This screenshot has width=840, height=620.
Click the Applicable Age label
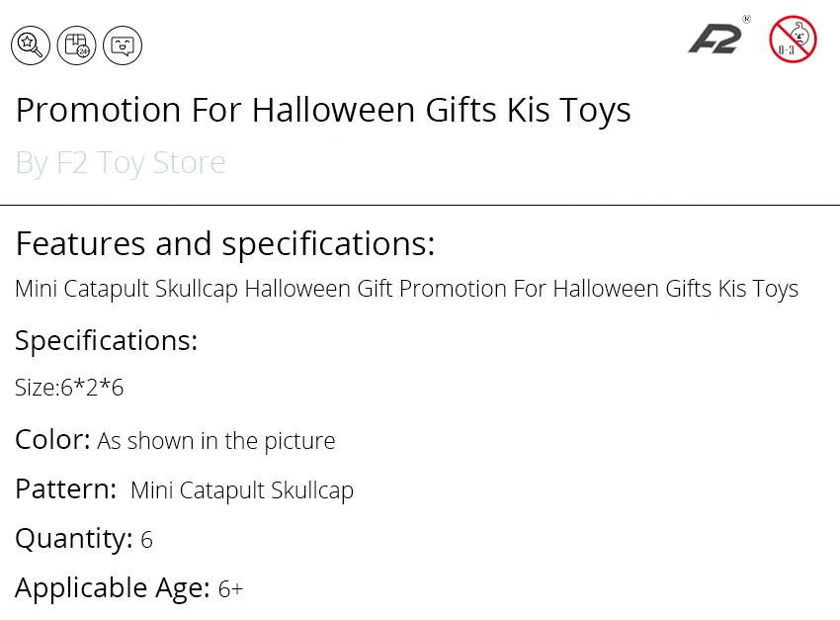(x=113, y=588)
